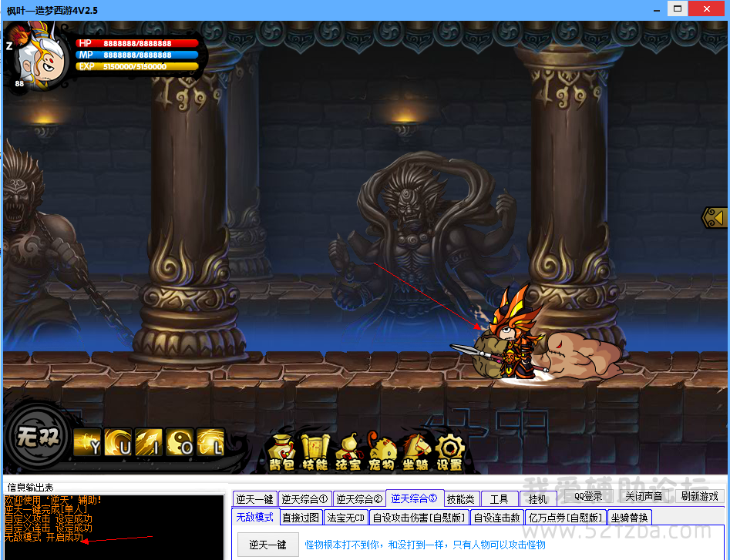This screenshot has height=560, width=730.
Task: Select the 无敌模式 sub-tab
Action: (255, 517)
